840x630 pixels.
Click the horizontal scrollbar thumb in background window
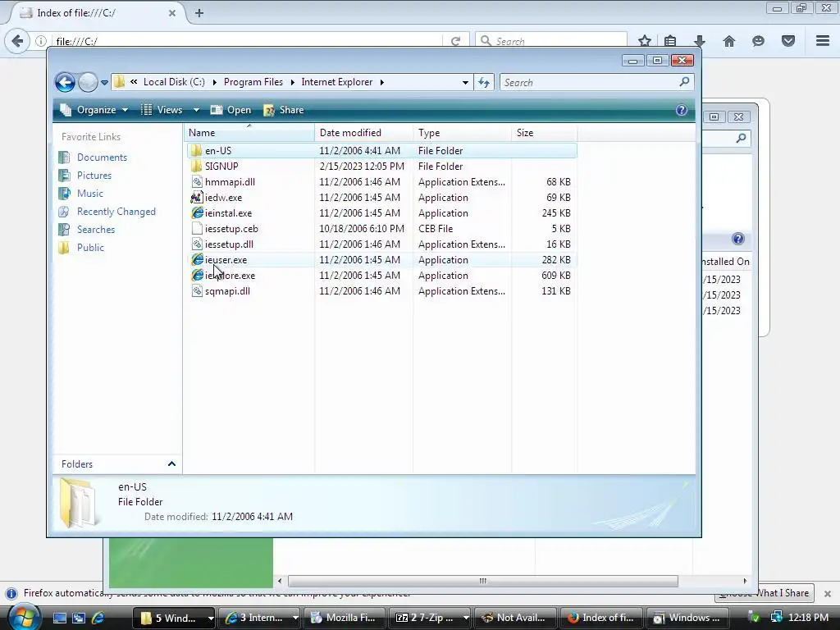click(482, 581)
